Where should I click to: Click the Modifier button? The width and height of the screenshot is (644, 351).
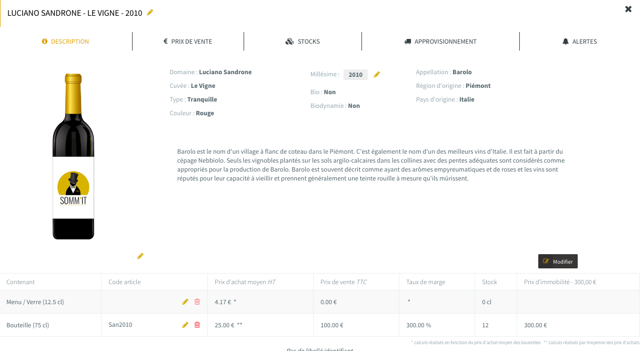coord(558,261)
